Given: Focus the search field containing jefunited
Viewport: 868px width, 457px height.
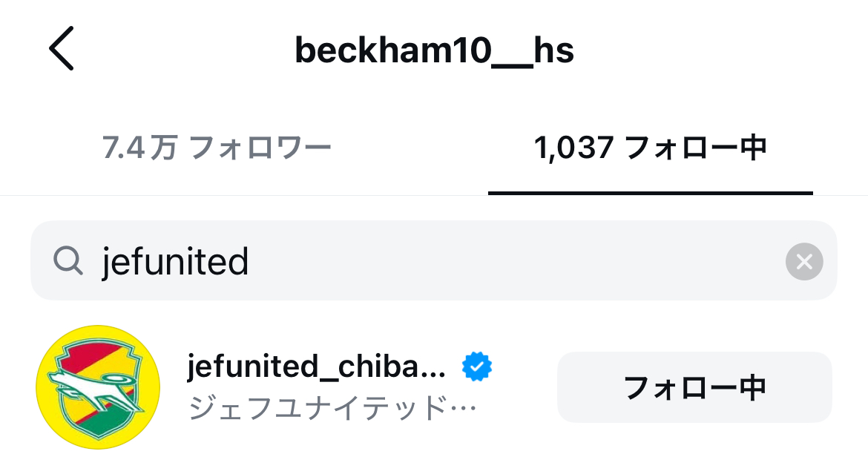Looking at the screenshot, I should [x=433, y=260].
